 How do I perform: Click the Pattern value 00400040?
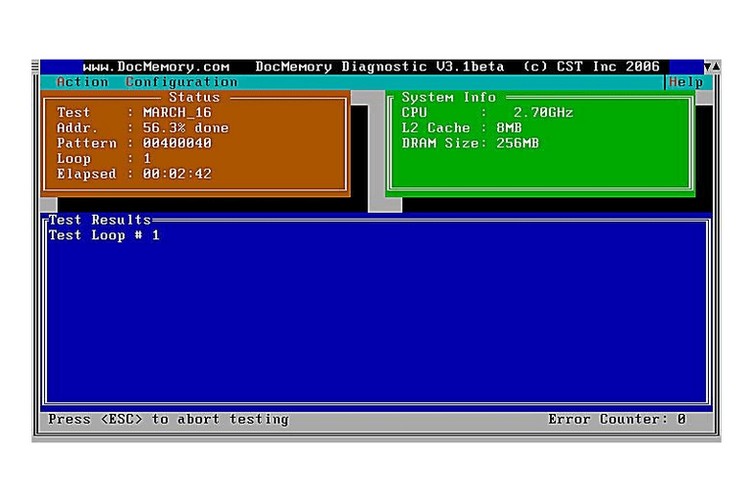[177, 144]
